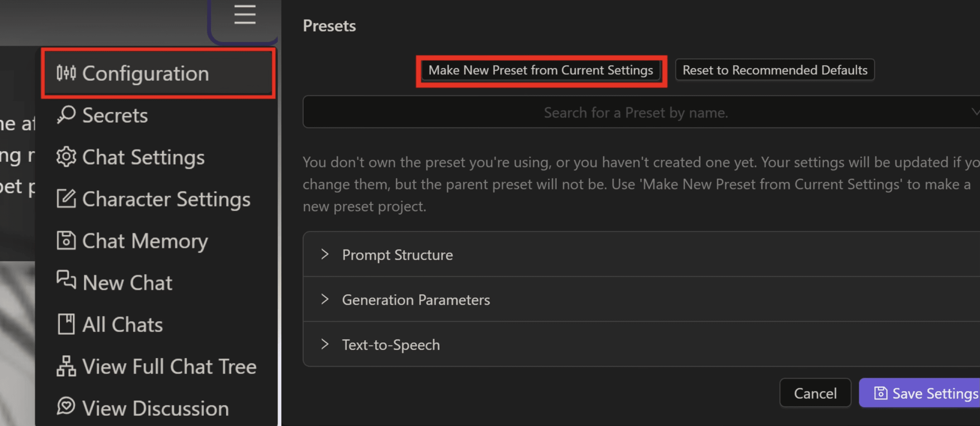Click the View Discussion heart-bubble icon
The image size is (980, 426).
[66, 406]
